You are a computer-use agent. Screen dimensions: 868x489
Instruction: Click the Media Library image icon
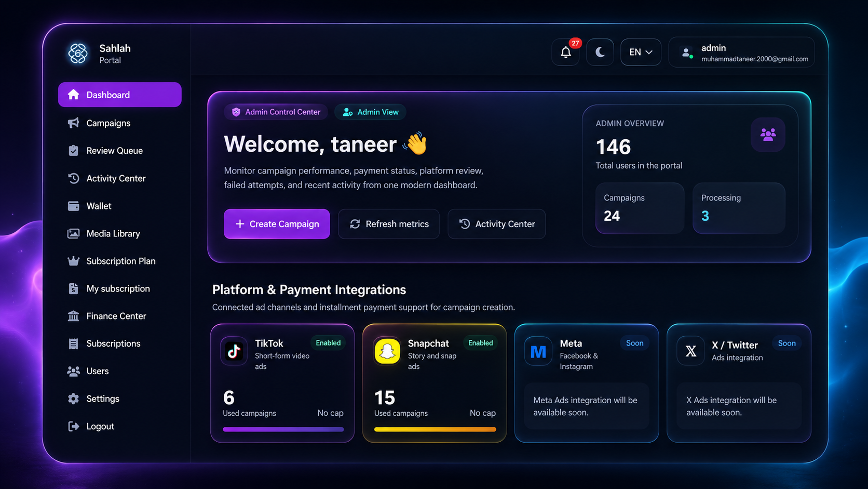click(73, 233)
